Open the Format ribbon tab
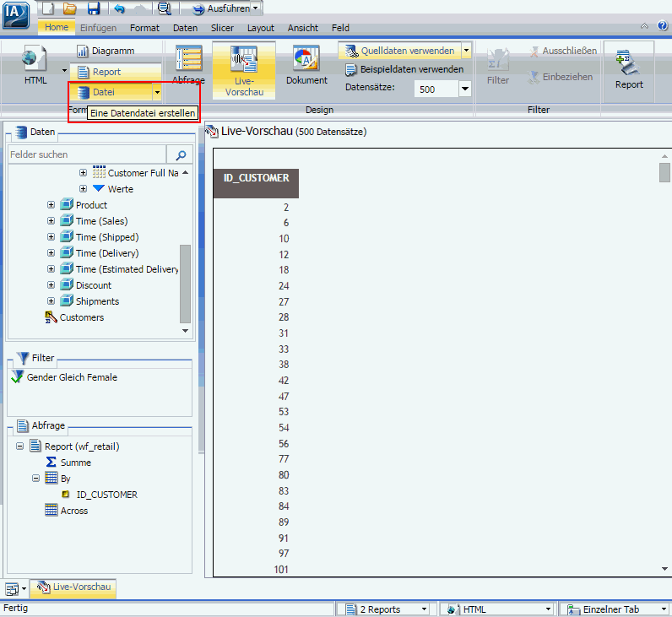Image resolution: width=672 pixels, height=617 pixels. [x=144, y=28]
